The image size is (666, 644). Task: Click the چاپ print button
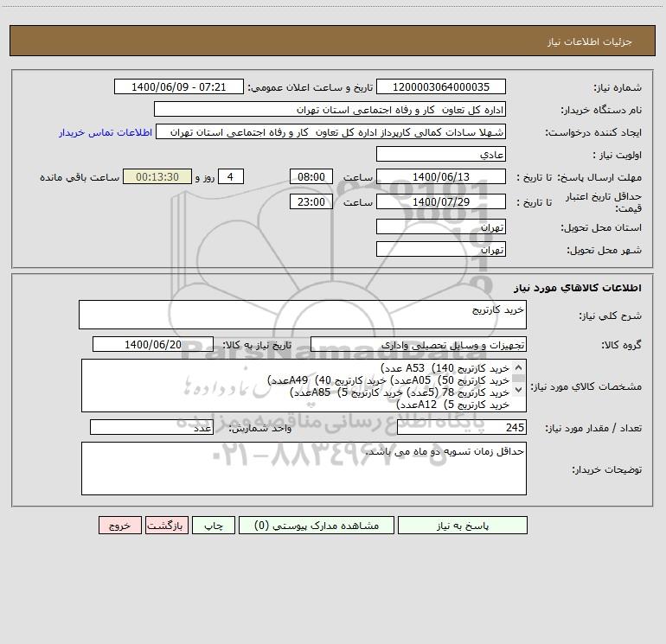(214, 525)
